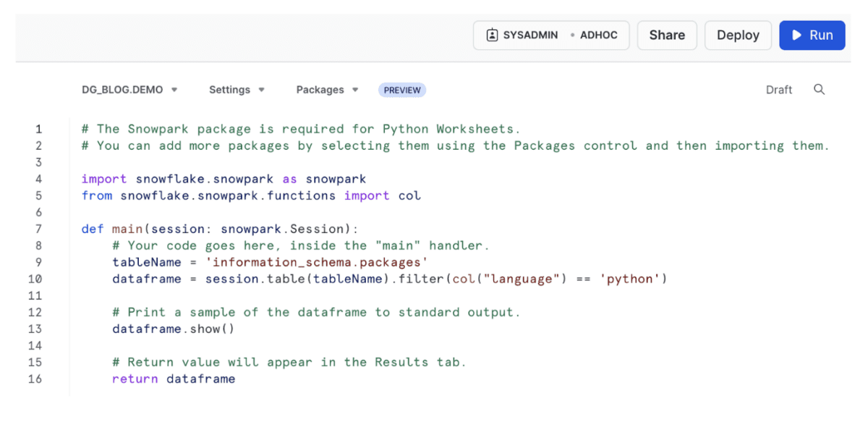The image size is (868, 441).
Task: Click the session.table(tableName) filter line
Action: click(390, 279)
